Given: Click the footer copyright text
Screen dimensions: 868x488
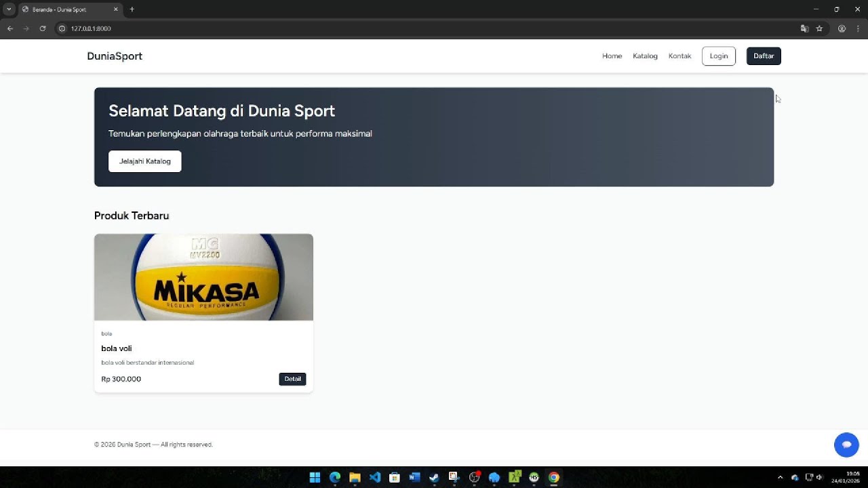Looking at the screenshot, I should coord(153,445).
